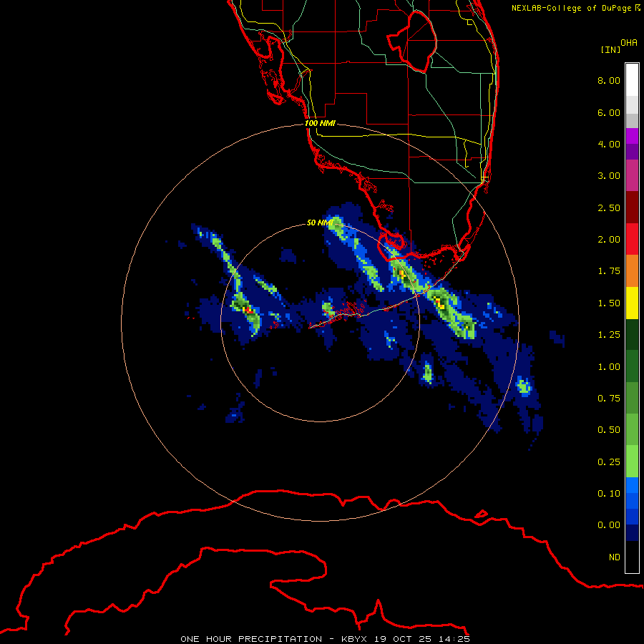Select the ND legend label
The width and height of the screenshot is (644, 644).
point(615,557)
